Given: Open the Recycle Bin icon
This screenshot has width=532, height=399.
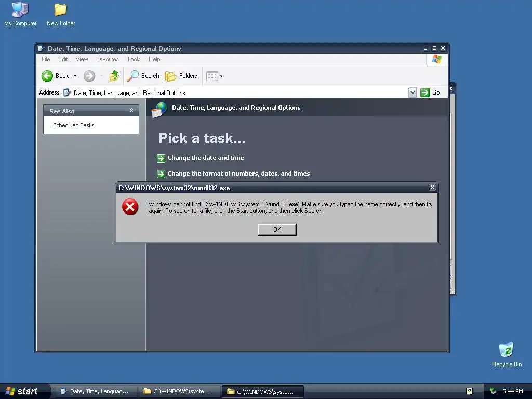Looking at the screenshot, I should pos(507,355).
